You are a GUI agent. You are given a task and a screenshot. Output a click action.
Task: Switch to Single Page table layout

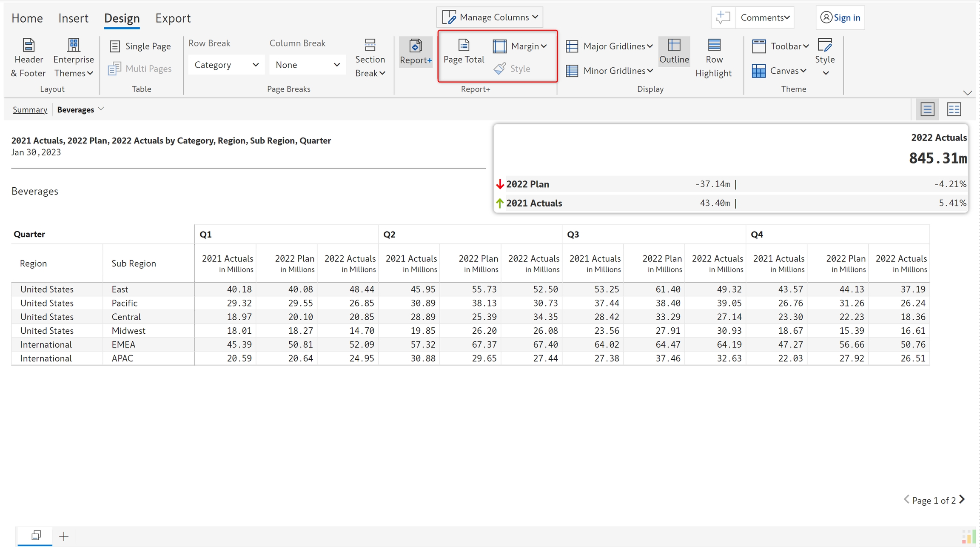point(140,46)
